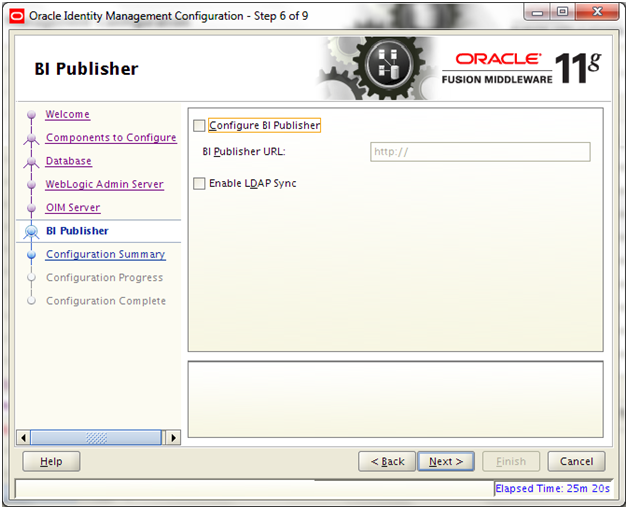This screenshot has width=628, height=509.
Task: Click the Configuration Complete node icon
Action: click(31, 301)
